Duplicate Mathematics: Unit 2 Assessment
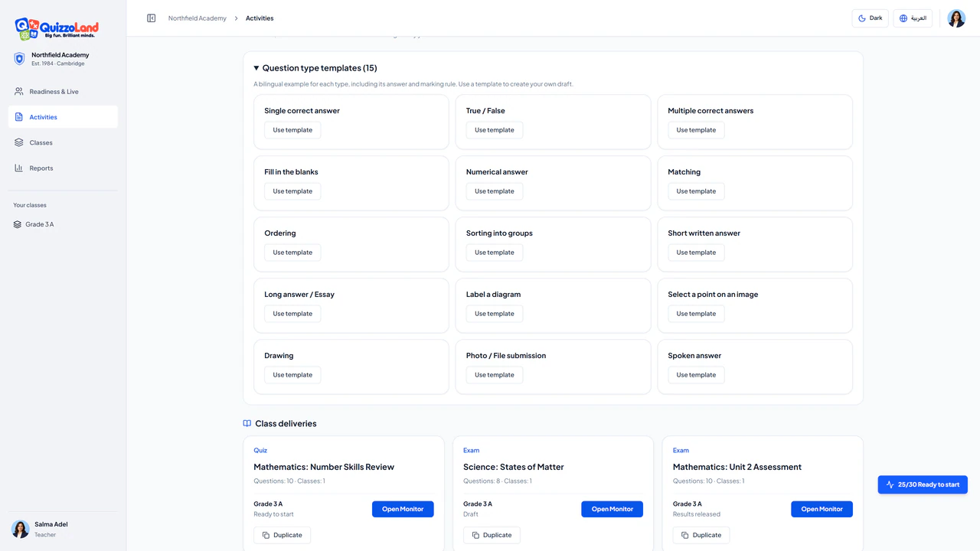The width and height of the screenshot is (980, 551). [701, 535]
